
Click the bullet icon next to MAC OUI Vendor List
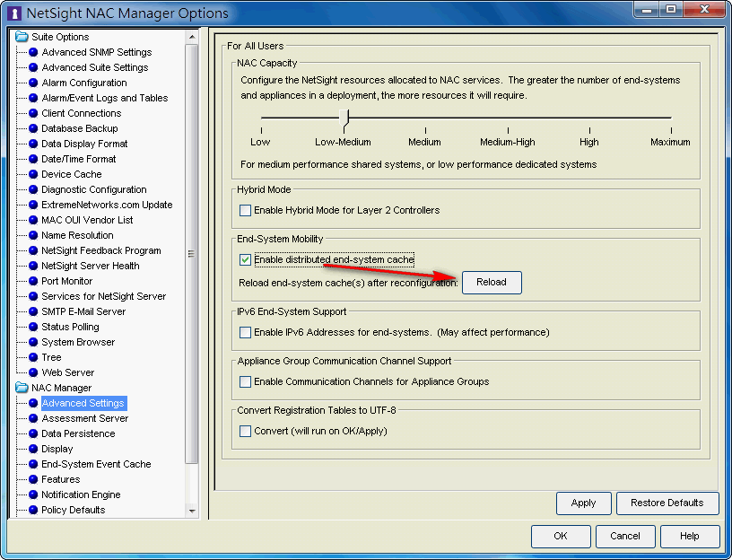coord(33,220)
